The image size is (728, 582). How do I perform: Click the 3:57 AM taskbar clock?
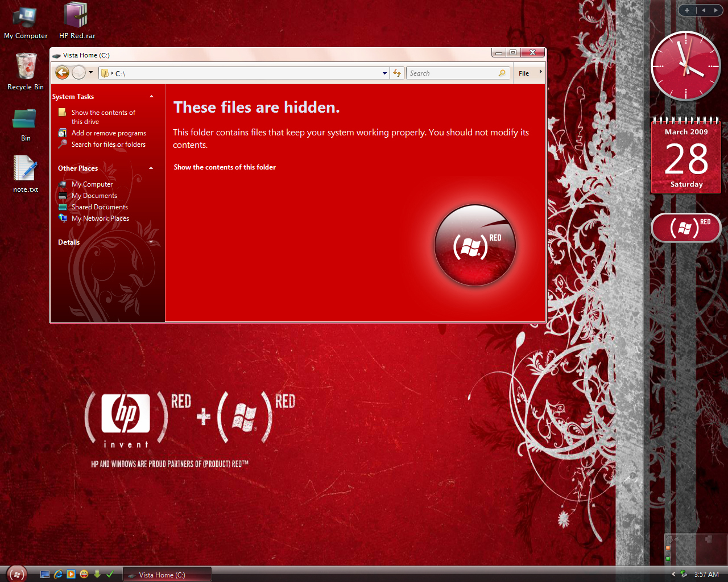coord(706,575)
